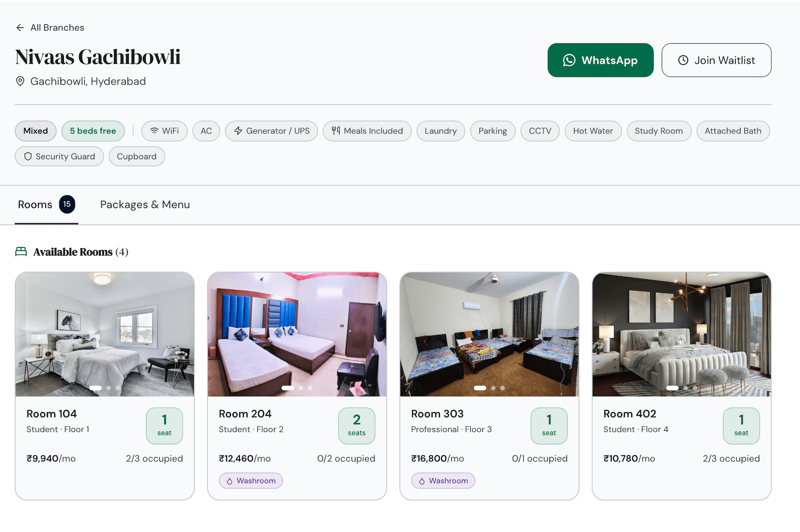Viewport: 800px width, 532px height.
Task: Click the CCTV amenity chip
Action: [540, 131]
